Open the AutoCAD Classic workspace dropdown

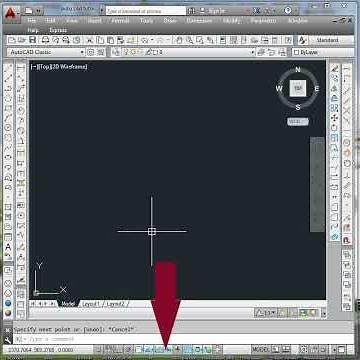pos(46,52)
